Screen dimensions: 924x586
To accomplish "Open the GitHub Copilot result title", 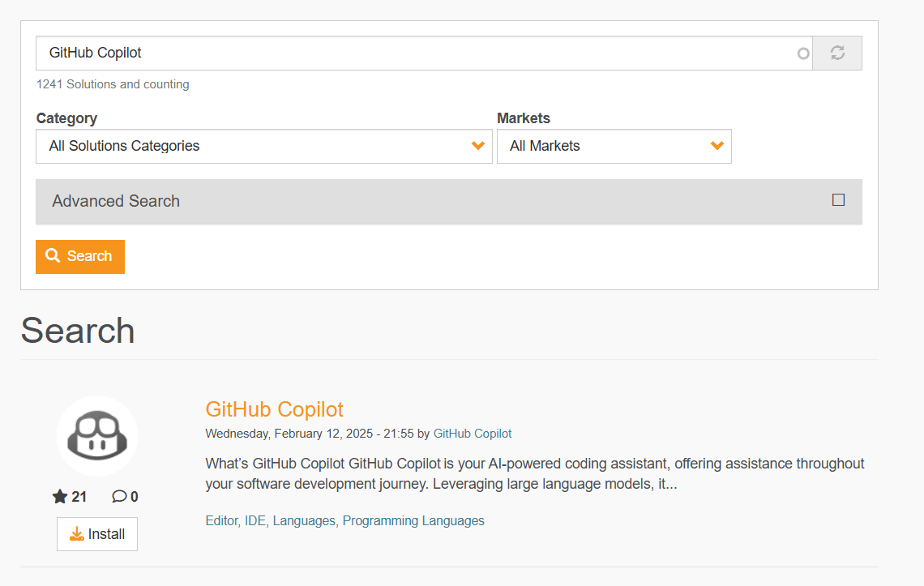I will (274, 409).
